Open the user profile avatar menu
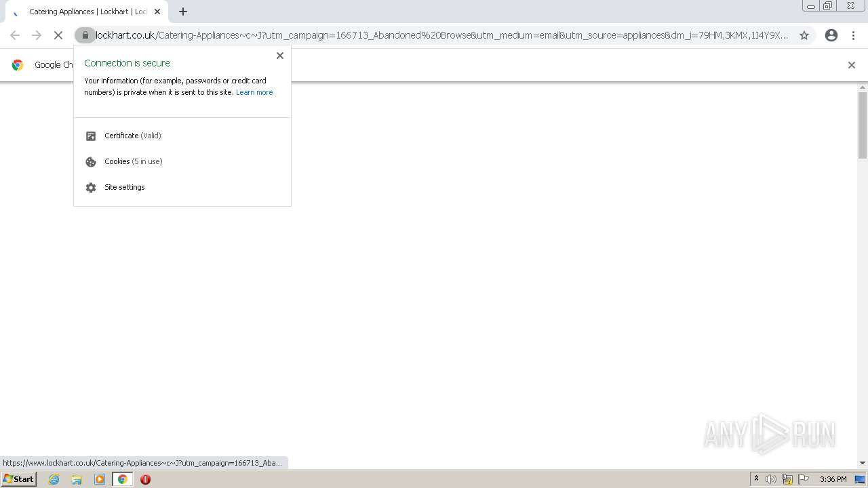 click(x=831, y=35)
